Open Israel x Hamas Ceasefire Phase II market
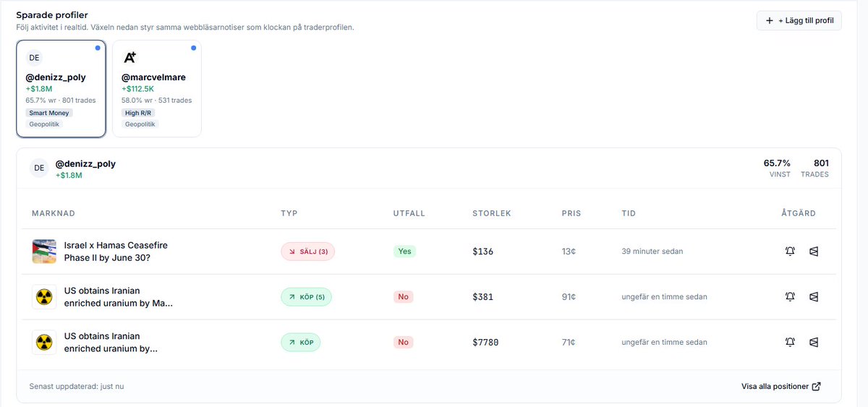Image resolution: width=868 pixels, height=407 pixels. (x=116, y=252)
